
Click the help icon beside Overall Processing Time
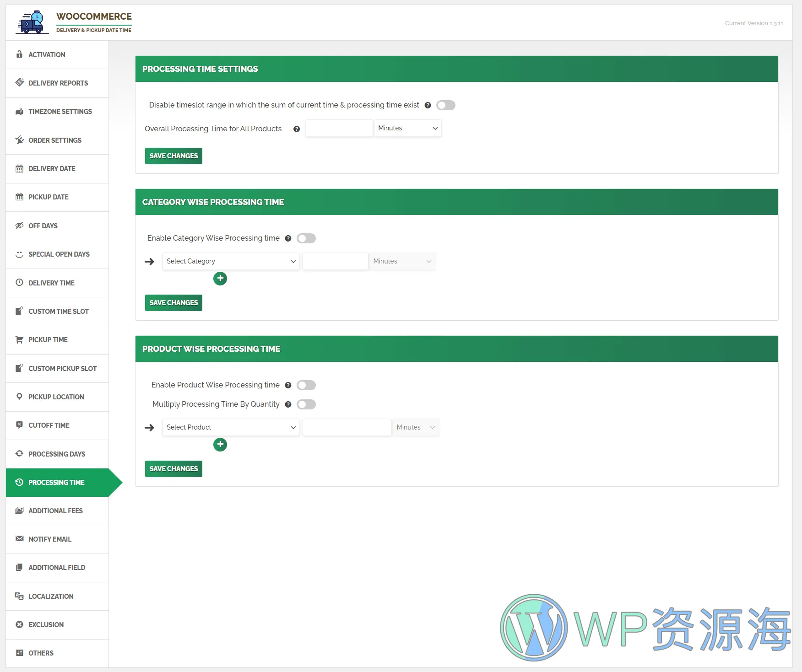[297, 129]
